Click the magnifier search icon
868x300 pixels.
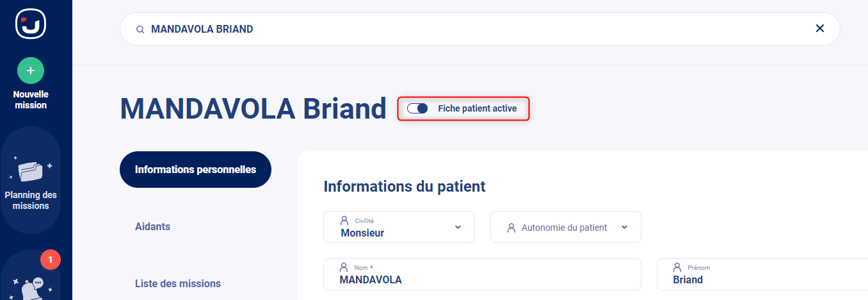[140, 29]
